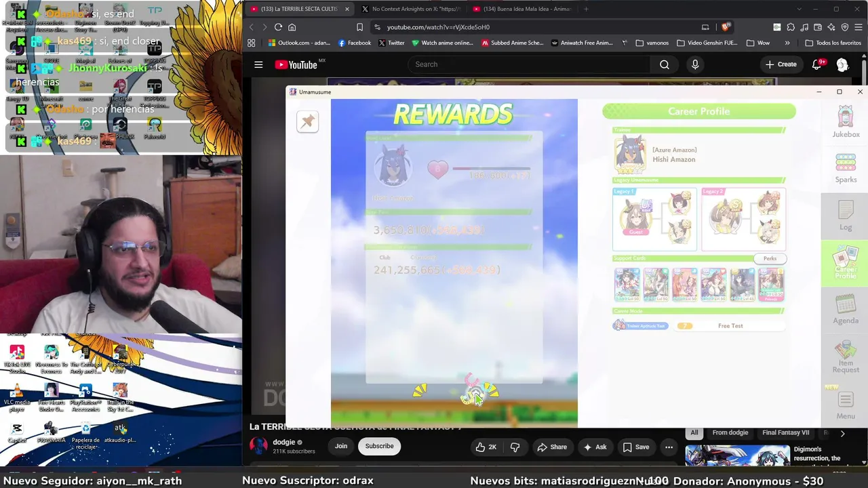Viewport: 868px width, 488px height.
Task: Join the dodgie channel membership
Action: (x=340, y=446)
